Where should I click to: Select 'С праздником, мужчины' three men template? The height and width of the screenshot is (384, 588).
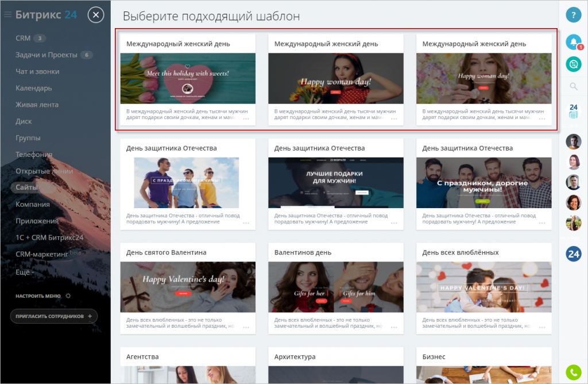point(187,183)
